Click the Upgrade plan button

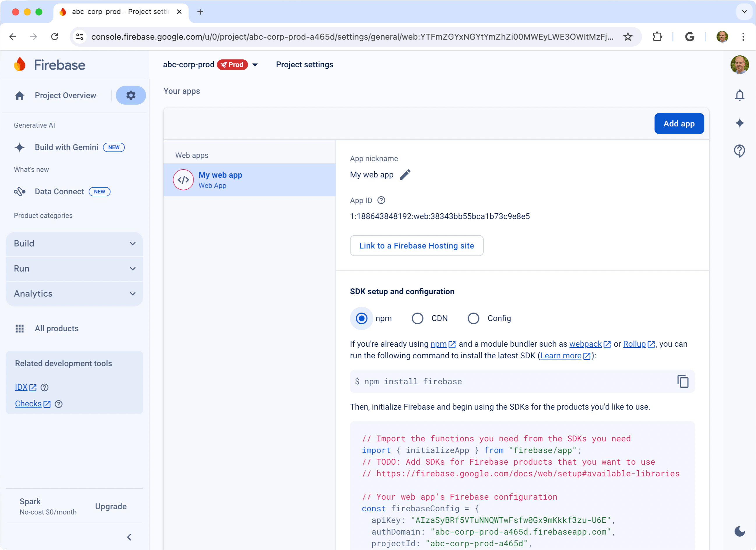coord(111,506)
